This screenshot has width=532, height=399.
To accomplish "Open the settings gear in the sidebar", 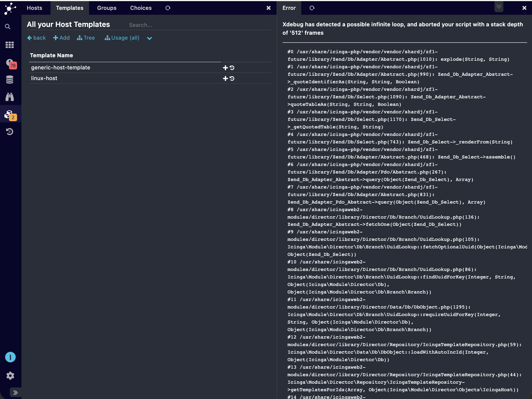I will (x=10, y=376).
